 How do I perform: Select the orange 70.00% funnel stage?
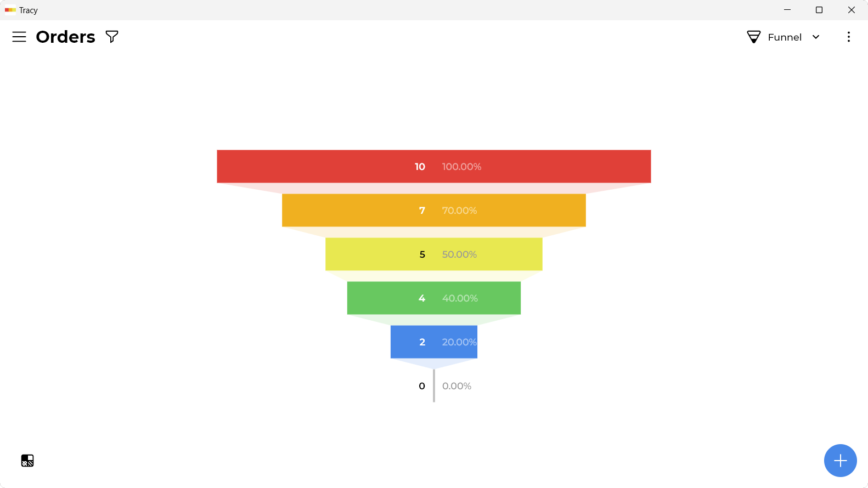(434, 210)
